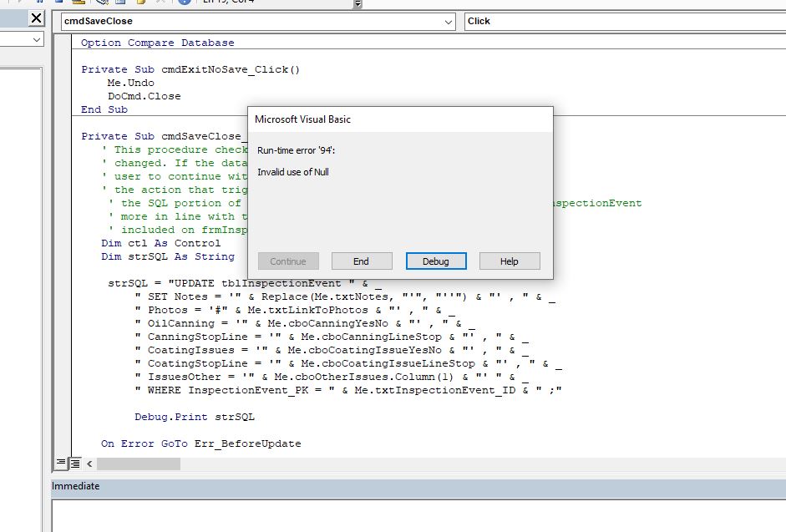Click the 'IssuesOther =' code line

[332, 377]
